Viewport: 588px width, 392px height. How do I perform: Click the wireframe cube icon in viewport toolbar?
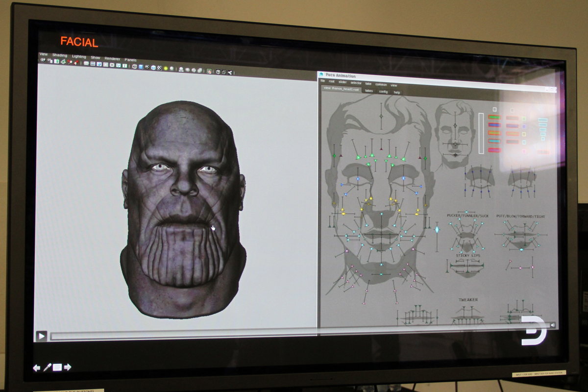134,67
